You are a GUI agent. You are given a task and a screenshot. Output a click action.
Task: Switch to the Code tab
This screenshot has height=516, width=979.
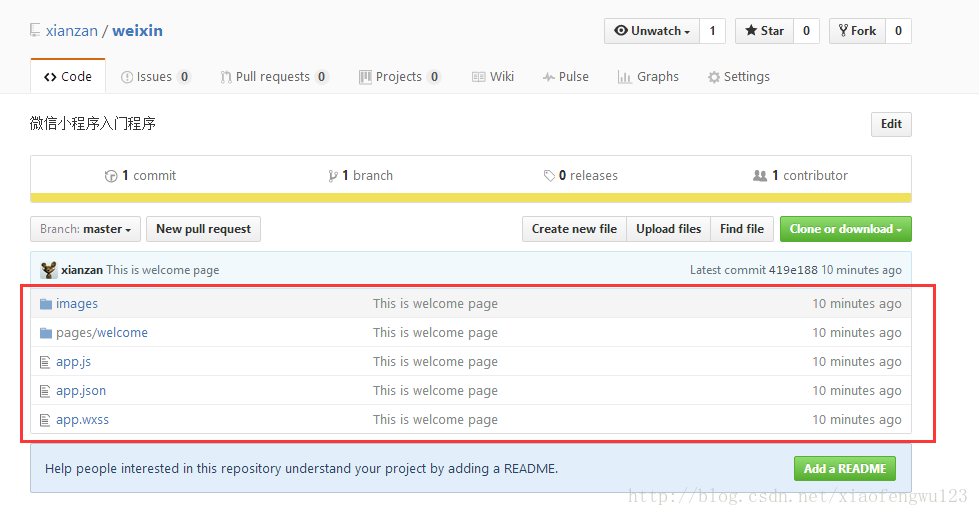click(67, 76)
